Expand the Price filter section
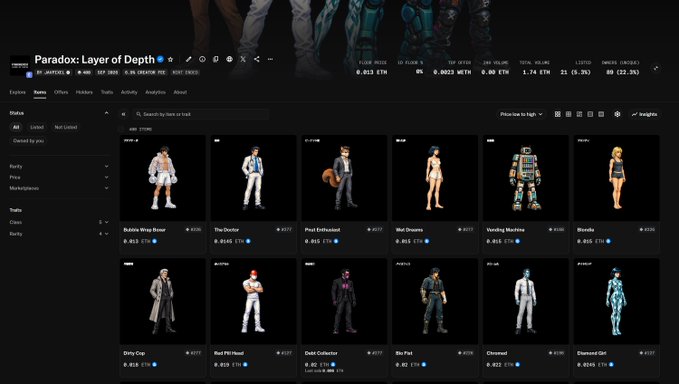Viewport: 679px width, 384px height. (x=59, y=177)
